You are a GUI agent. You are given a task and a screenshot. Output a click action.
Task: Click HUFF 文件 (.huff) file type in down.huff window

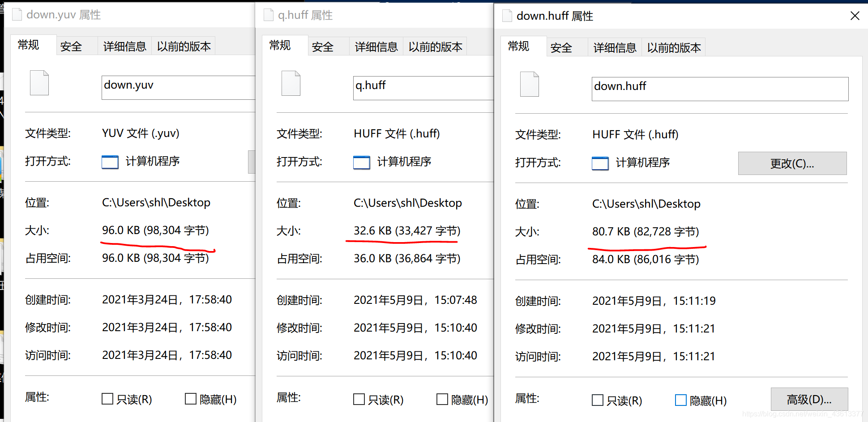635,134
